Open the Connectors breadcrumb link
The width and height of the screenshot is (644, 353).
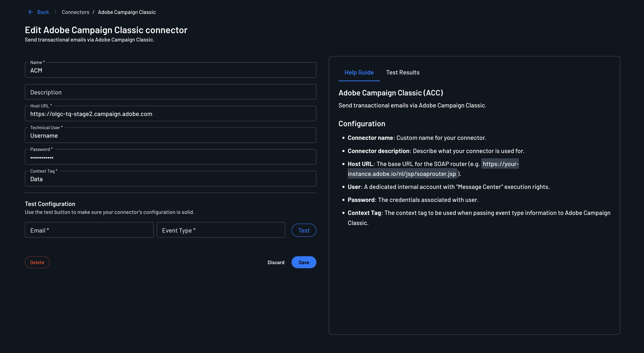point(75,12)
